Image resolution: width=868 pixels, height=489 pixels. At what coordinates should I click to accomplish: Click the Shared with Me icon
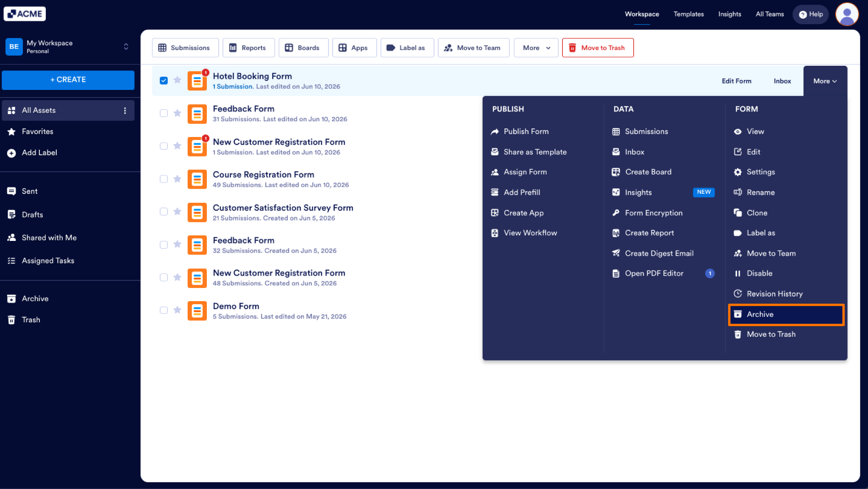pyautogui.click(x=11, y=238)
